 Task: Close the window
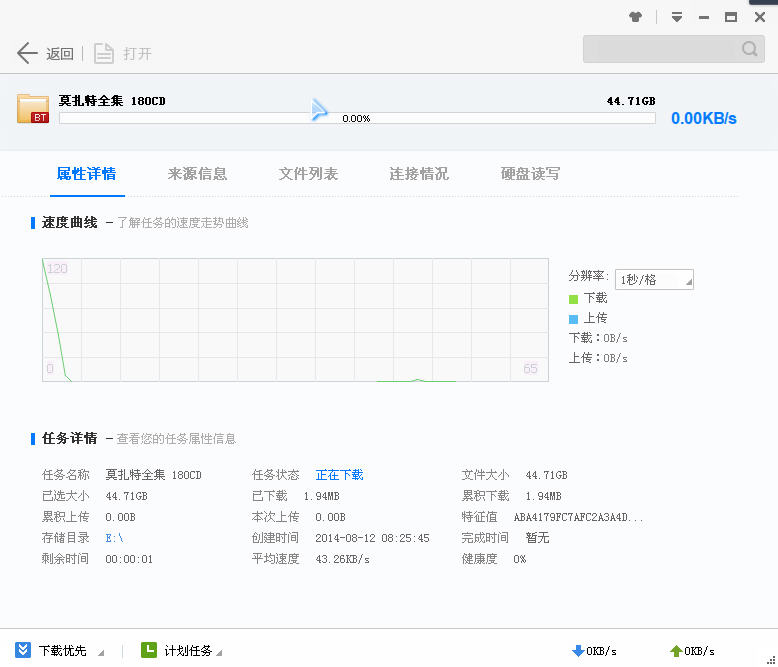coord(760,17)
